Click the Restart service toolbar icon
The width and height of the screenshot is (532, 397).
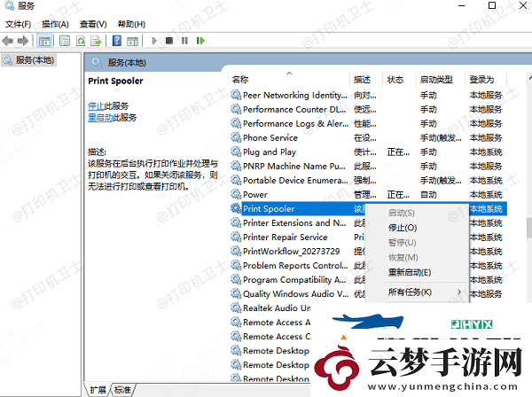click(200, 41)
